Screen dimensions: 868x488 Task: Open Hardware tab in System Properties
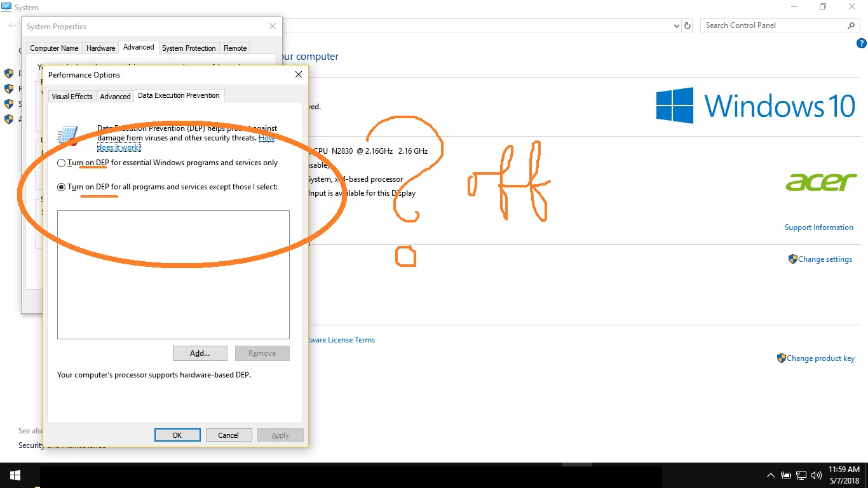[101, 48]
